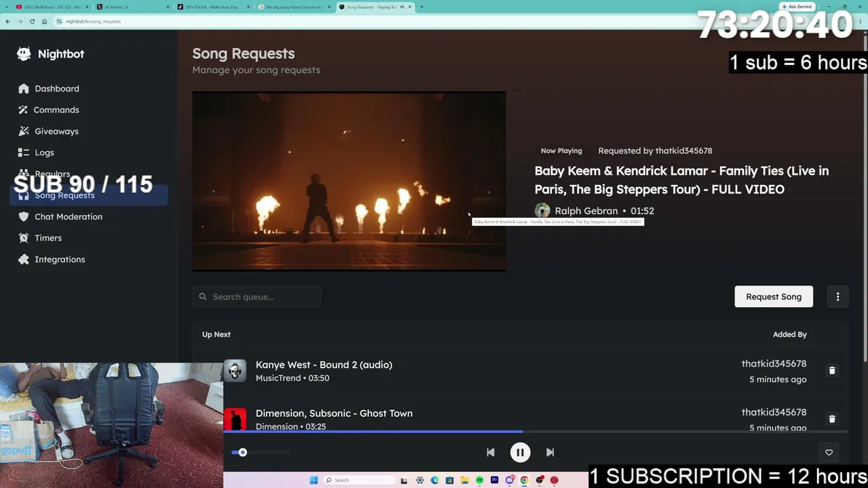Open the tab search dropdown arrow

[5, 7]
